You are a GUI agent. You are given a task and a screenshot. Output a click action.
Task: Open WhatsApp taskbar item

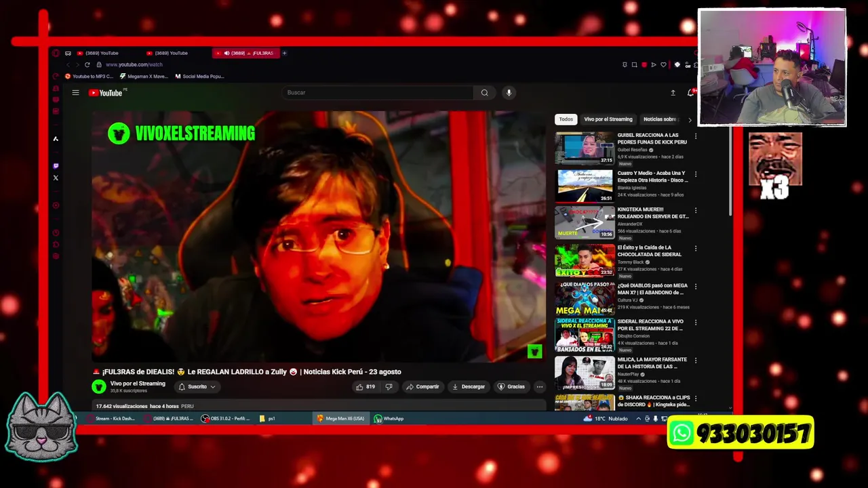389,419
